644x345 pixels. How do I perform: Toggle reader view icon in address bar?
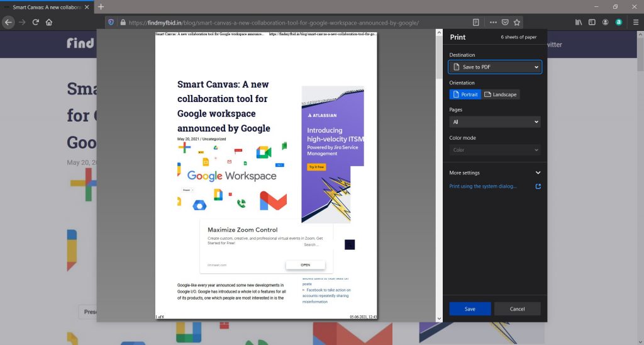tap(476, 22)
